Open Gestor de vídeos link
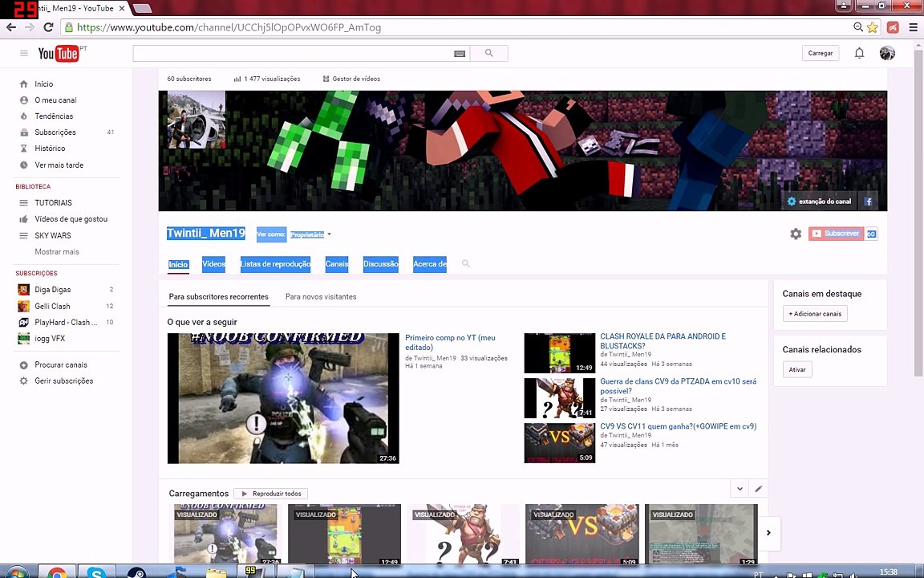924x578 pixels. pyautogui.click(x=351, y=79)
